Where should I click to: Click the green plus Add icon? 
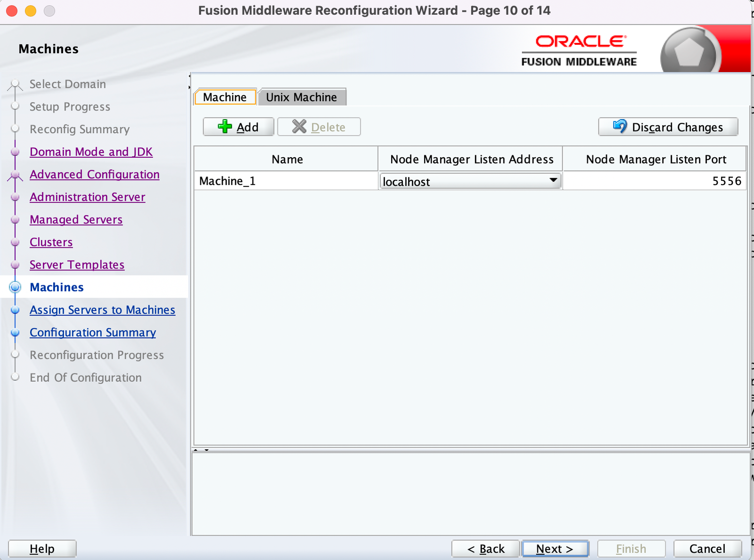tap(225, 127)
